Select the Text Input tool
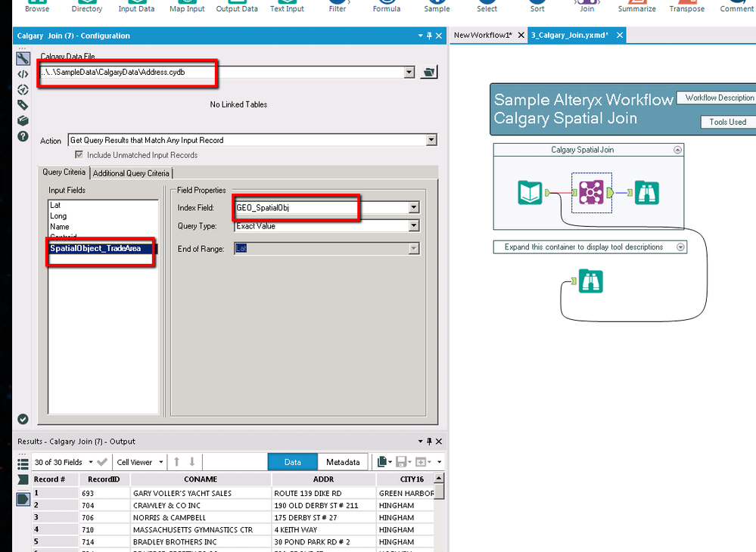The height and width of the screenshot is (552, 756). 287,7
